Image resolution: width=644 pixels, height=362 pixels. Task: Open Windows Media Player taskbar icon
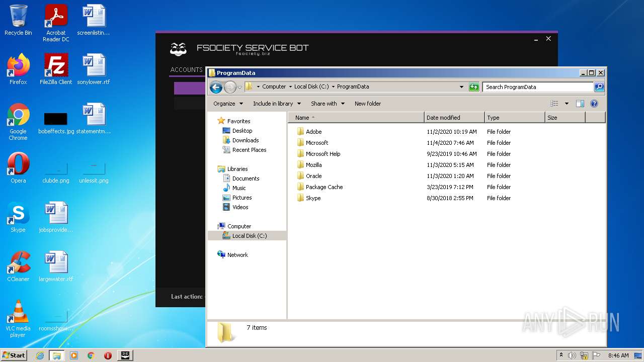click(74, 355)
